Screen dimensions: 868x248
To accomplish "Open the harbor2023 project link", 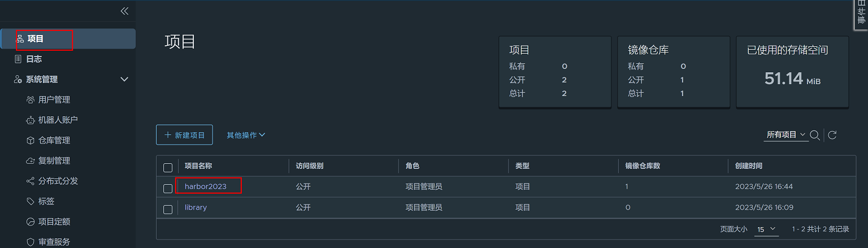I will pyautogui.click(x=205, y=186).
